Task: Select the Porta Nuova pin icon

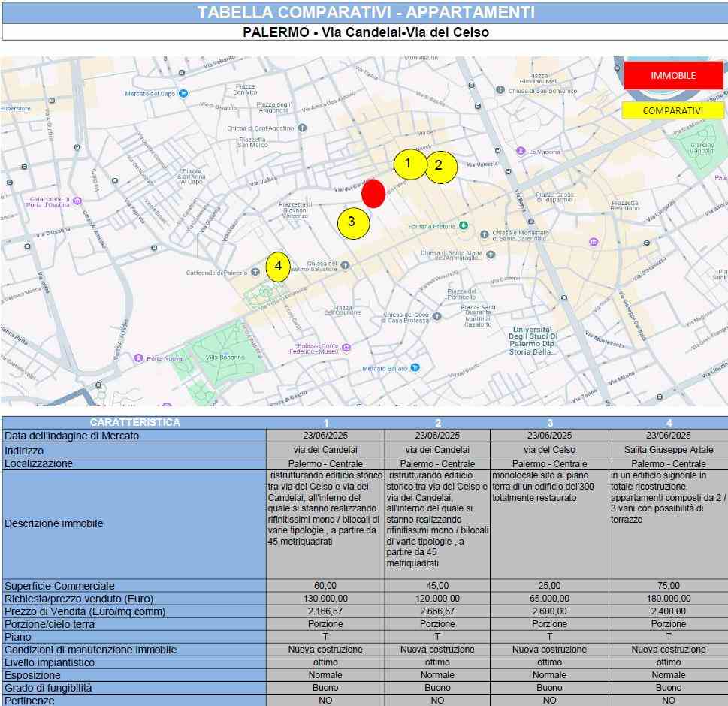Action: tap(138, 358)
